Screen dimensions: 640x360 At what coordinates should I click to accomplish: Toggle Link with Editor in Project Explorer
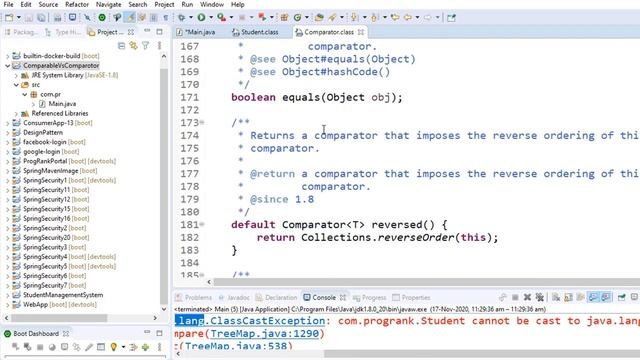[x=133, y=46]
